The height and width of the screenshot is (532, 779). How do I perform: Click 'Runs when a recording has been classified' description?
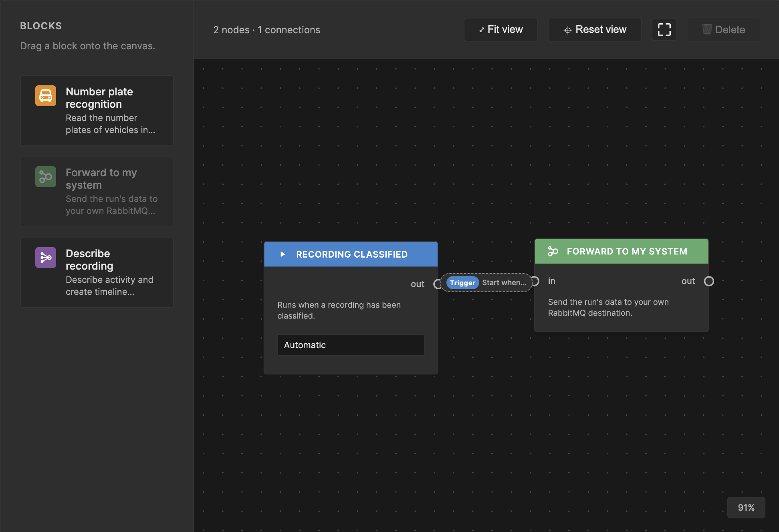[339, 310]
